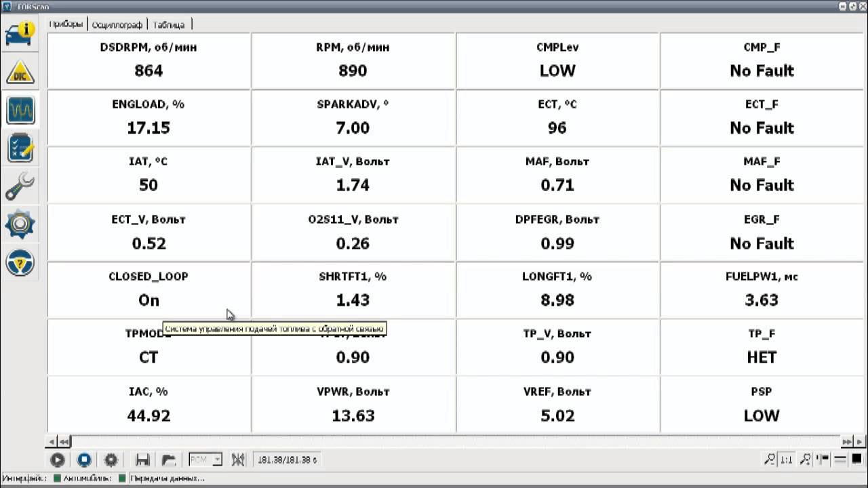Open the gear configuration sidebar icon

(x=20, y=224)
